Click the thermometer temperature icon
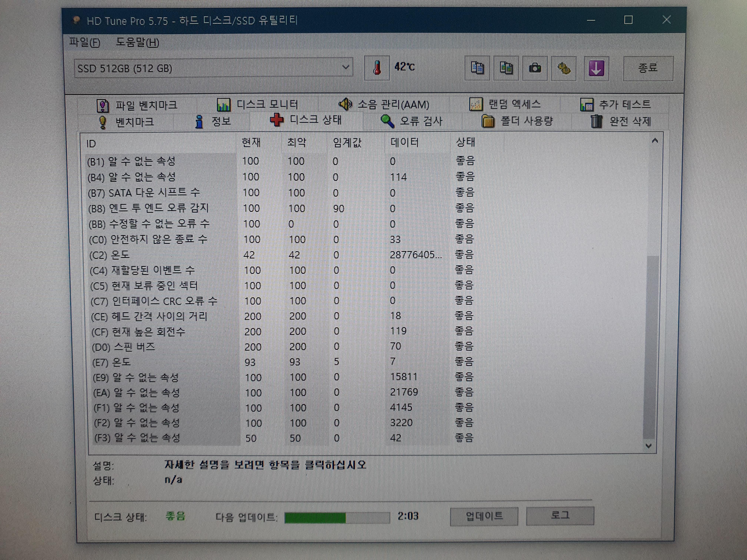Viewport: 747px width, 560px height. click(x=377, y=68)
